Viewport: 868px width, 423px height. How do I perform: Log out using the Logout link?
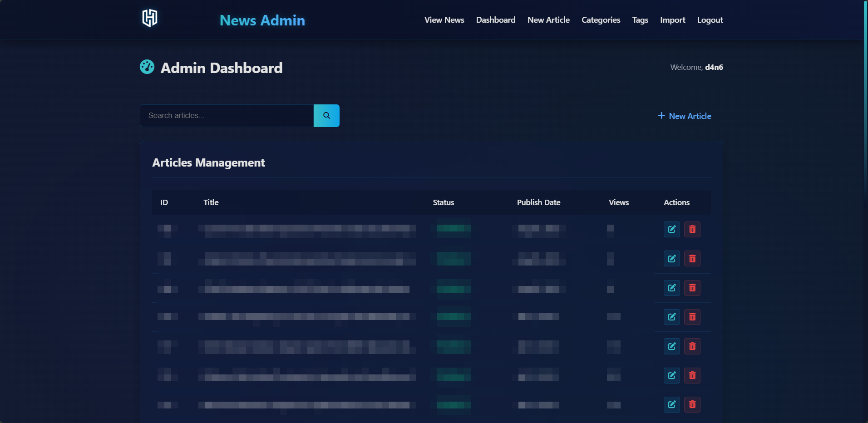tap(710, 20)
